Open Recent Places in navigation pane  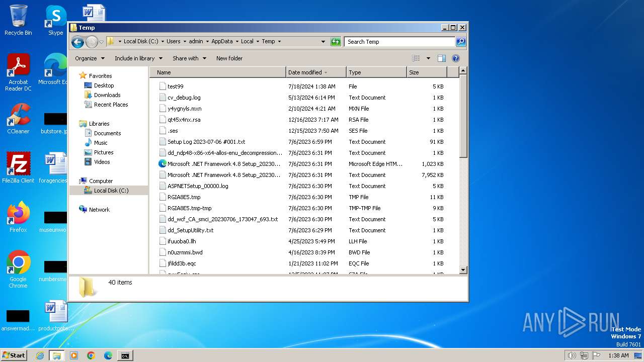[x=111, y=105]
